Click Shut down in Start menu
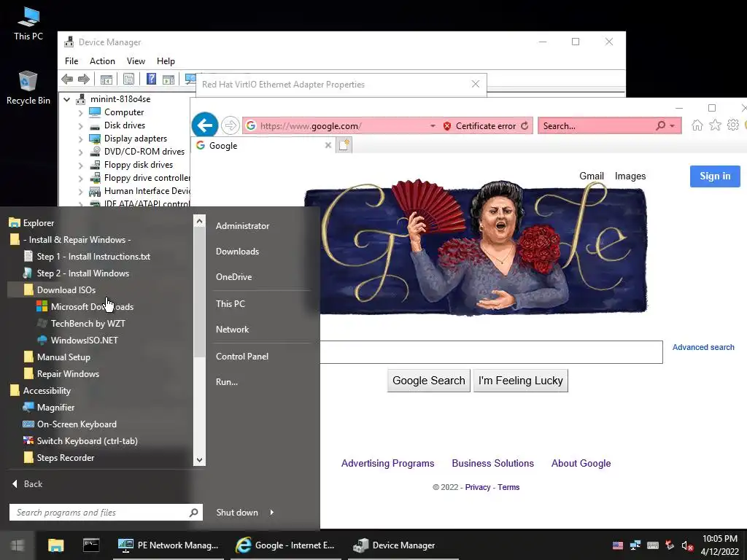747x560 pixels. click(237, 513)
